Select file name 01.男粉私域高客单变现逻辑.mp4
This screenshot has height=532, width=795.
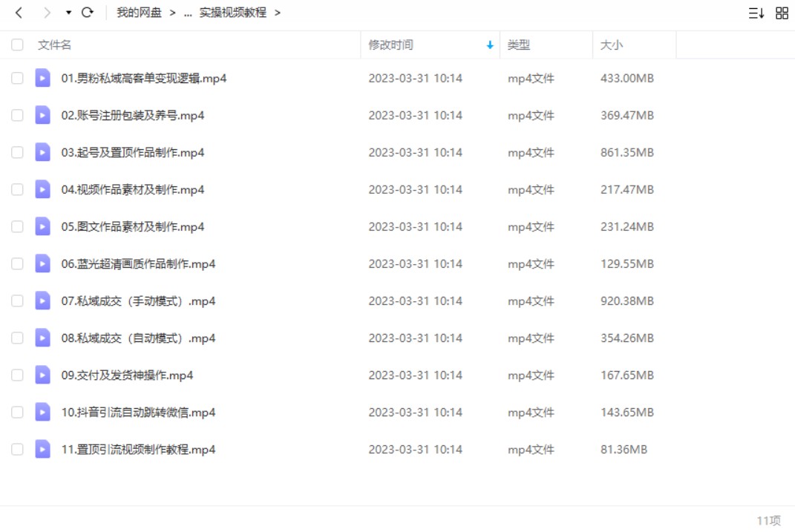144,79
